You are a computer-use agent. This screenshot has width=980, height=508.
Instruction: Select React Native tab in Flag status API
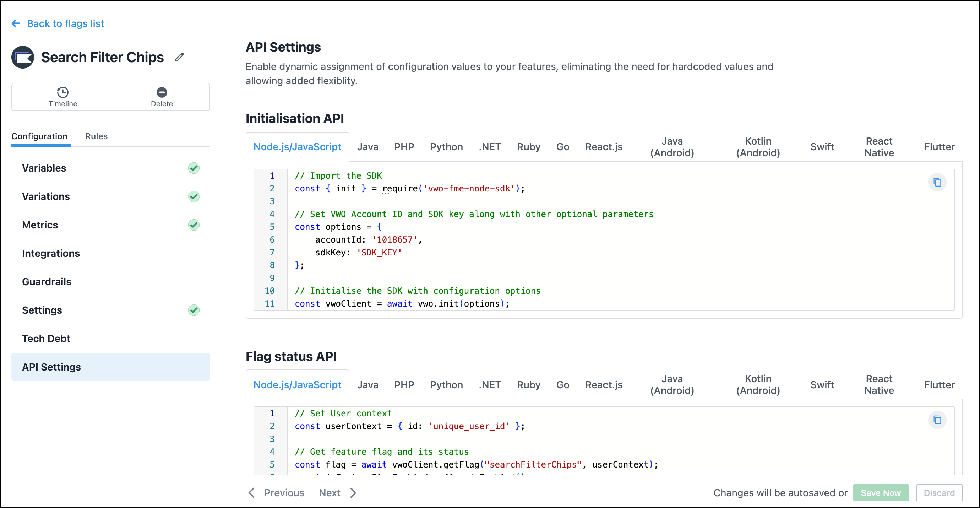(x=879, y=385)
